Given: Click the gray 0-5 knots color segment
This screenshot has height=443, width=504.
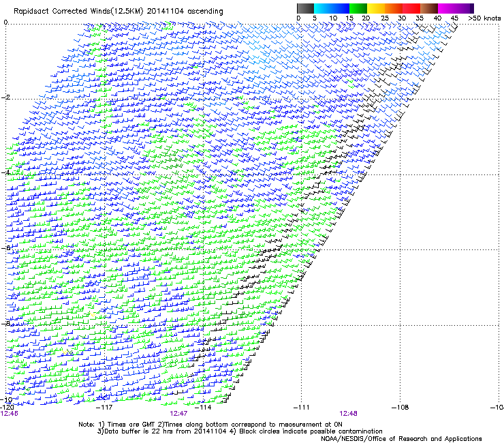Looking at the screenshot, I should tap(305, 8).
